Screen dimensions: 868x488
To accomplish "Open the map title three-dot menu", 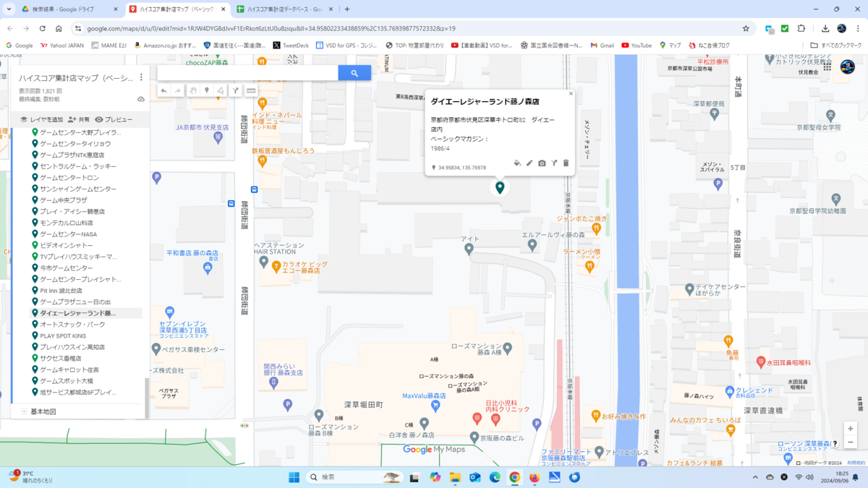I will click(x=141, y=78).
